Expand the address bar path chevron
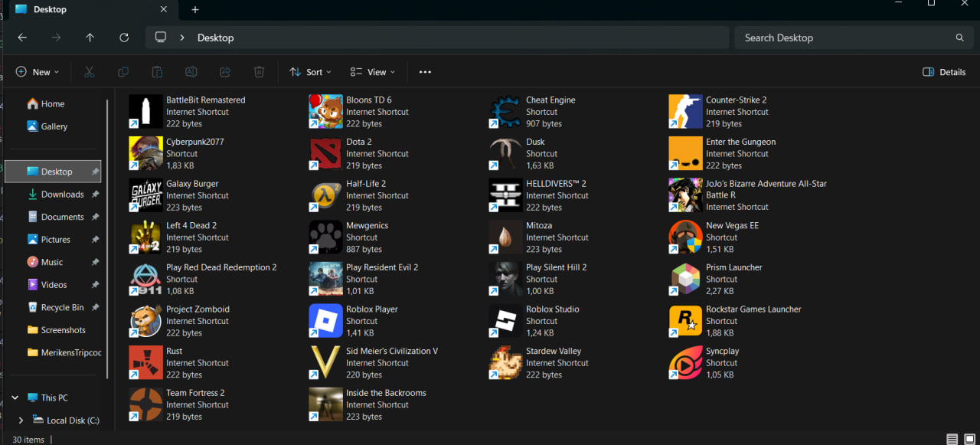Image resolution: width=980 pixels, height=445 pixels. pyautogui.click(x=182, y=38)
